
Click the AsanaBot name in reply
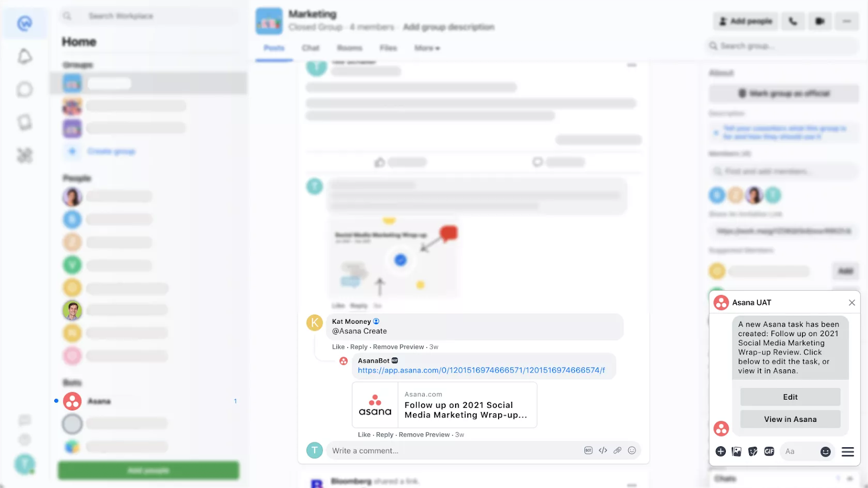tap(374, 361)
